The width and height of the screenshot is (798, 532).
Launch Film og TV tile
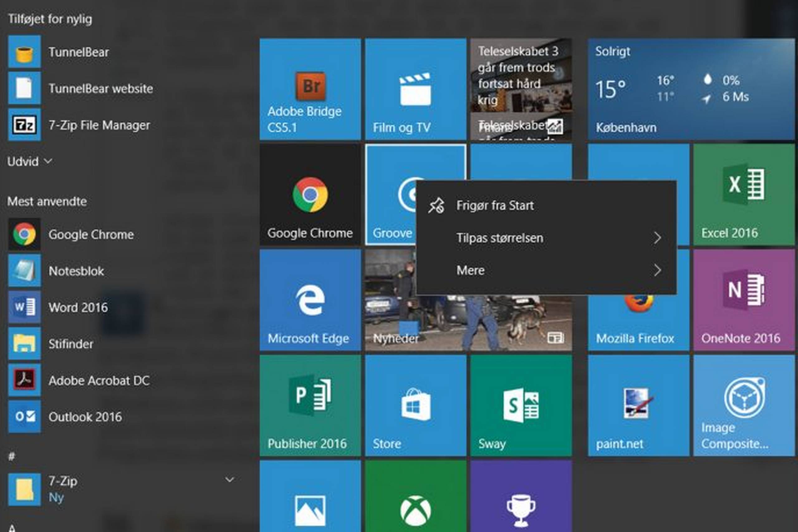click(x=415, y=89)
